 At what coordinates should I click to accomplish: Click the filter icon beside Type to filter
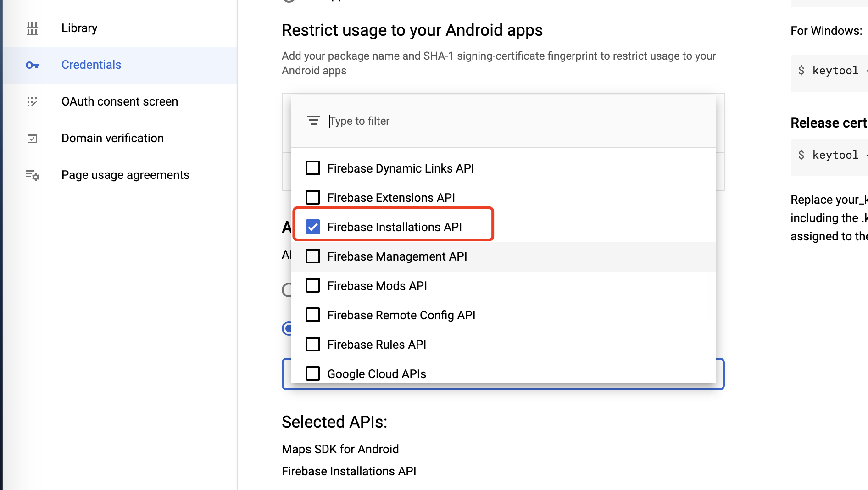(x=314, y=121)
